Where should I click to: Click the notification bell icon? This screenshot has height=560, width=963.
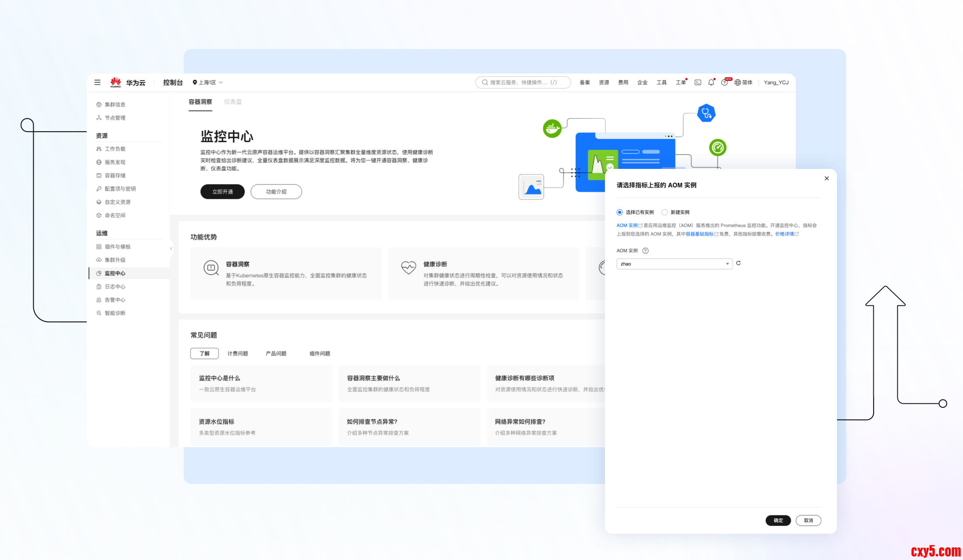[711, 82]
